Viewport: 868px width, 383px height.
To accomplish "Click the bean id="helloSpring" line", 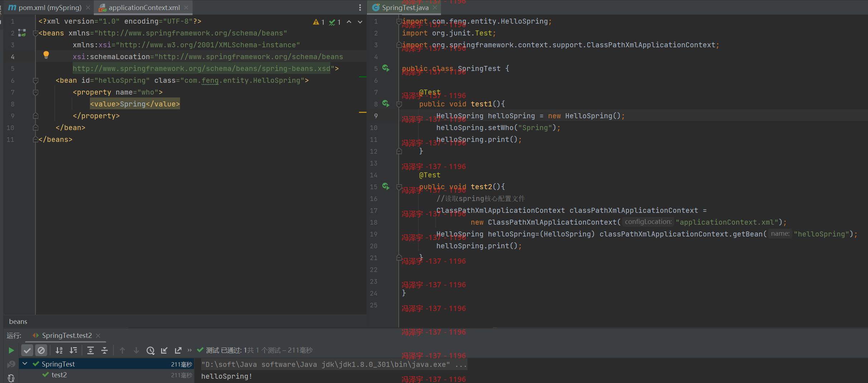I will (x=182, y=80).
